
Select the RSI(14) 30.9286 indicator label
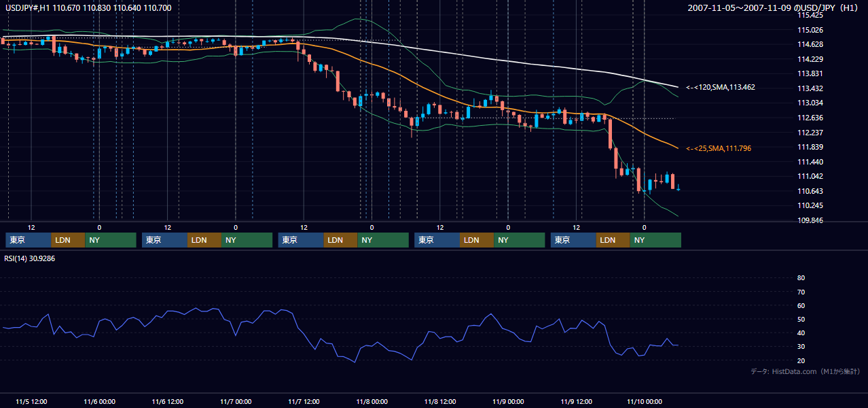coord(30,258)
